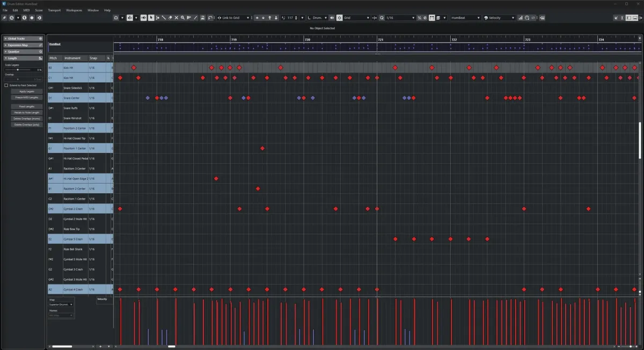644x350 pixels.
Task: Click the Record in Editor round icon
Action: tap(32, 18)
